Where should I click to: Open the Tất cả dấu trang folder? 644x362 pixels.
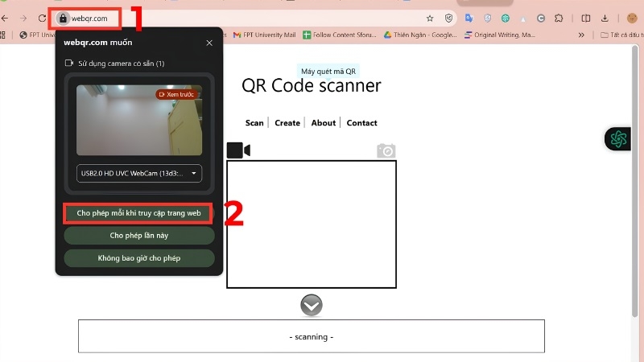[x=621, y=35]
